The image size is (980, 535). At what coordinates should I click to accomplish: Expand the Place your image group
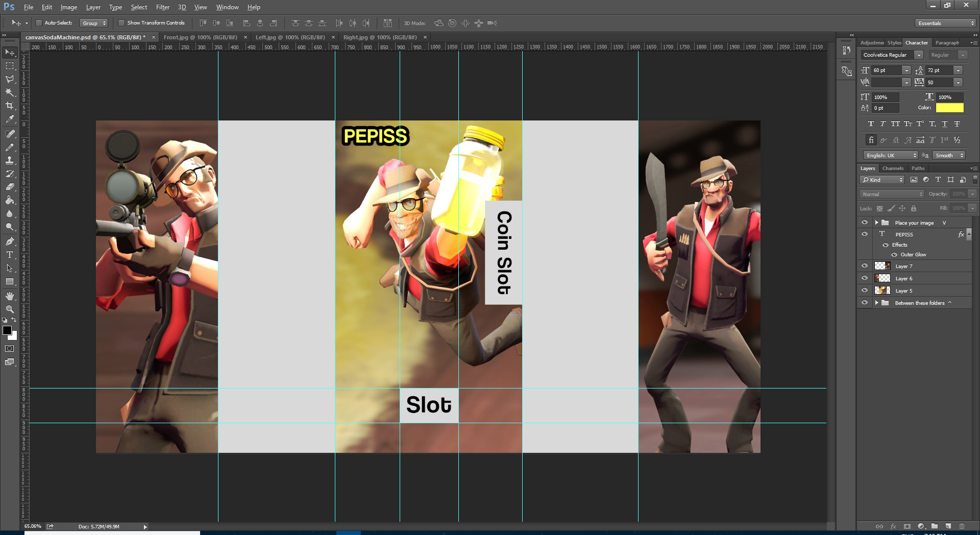(876, 223)
